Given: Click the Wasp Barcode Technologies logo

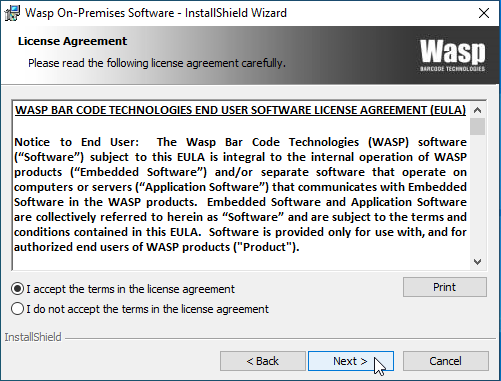Looking at the screenshot, I should click(x=452, y=55).
